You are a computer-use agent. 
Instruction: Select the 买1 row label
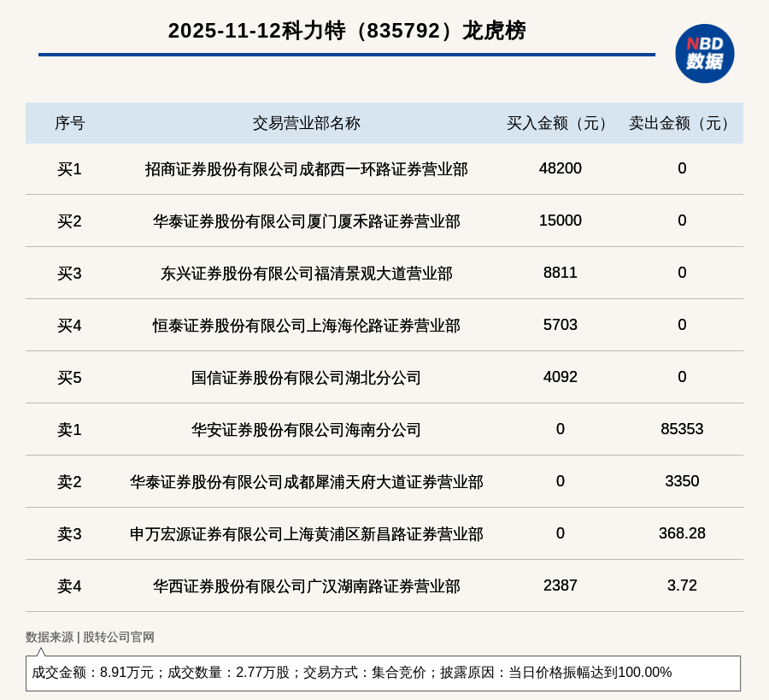(69, 169)
